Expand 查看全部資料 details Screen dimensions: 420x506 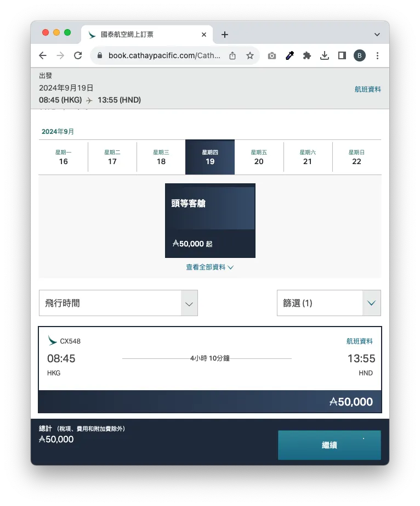click(209, 267)
